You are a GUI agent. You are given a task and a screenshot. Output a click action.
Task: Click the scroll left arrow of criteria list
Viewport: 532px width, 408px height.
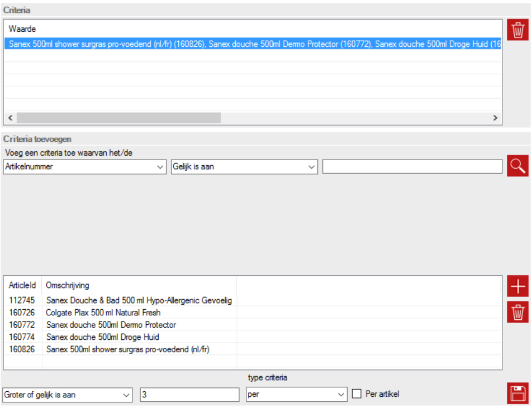coord(11,118)
